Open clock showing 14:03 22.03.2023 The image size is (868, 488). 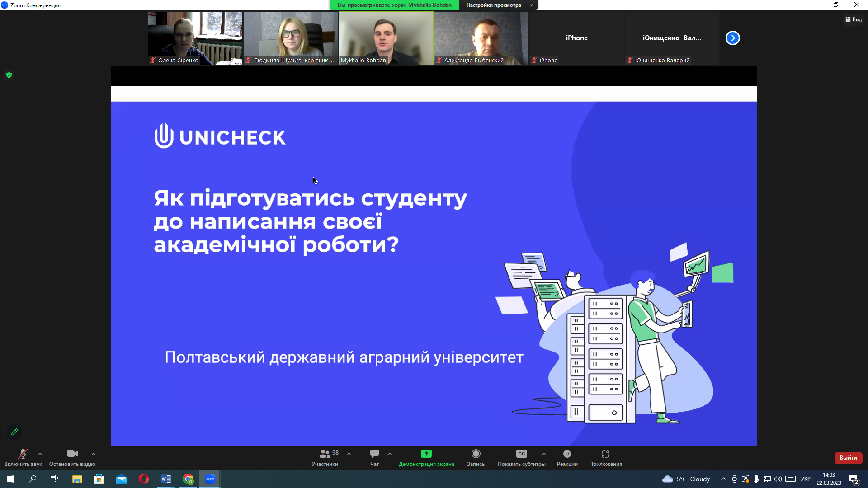tap(829, 479)
